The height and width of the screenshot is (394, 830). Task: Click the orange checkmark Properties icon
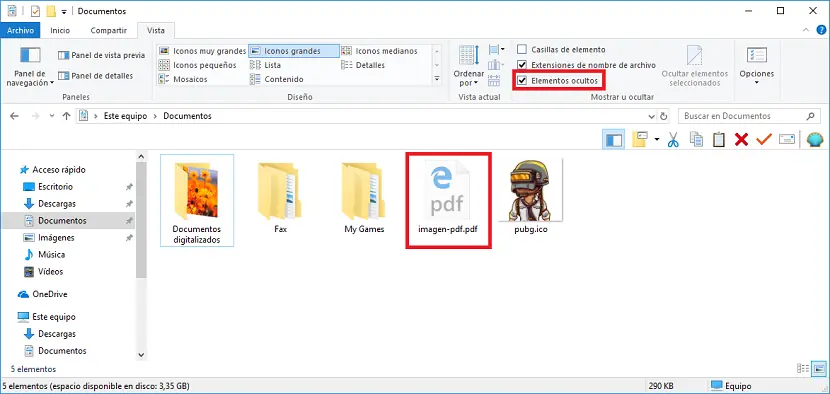pyautogui.click(x=764, y=140)
